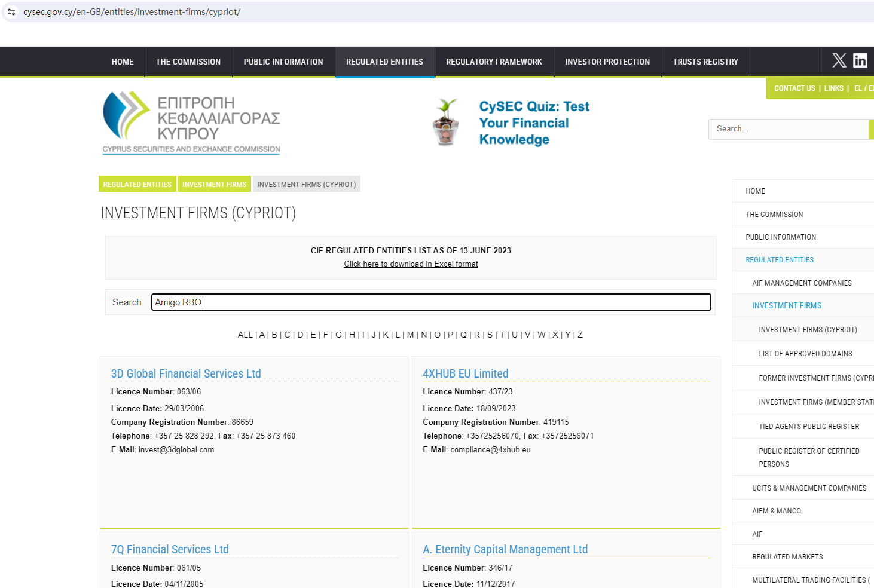Select the Investment Firms breadcrumb
Viewport: 874px width, 588px height.
214,185
